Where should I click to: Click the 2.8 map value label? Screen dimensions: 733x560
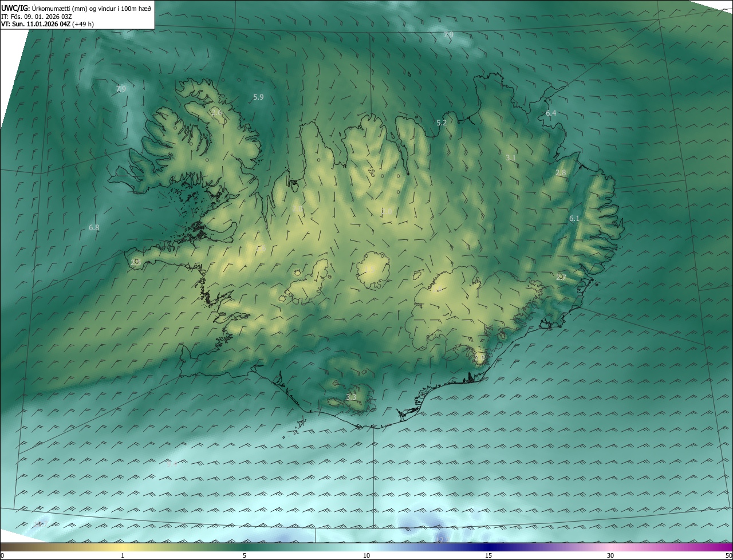(561, 173)
